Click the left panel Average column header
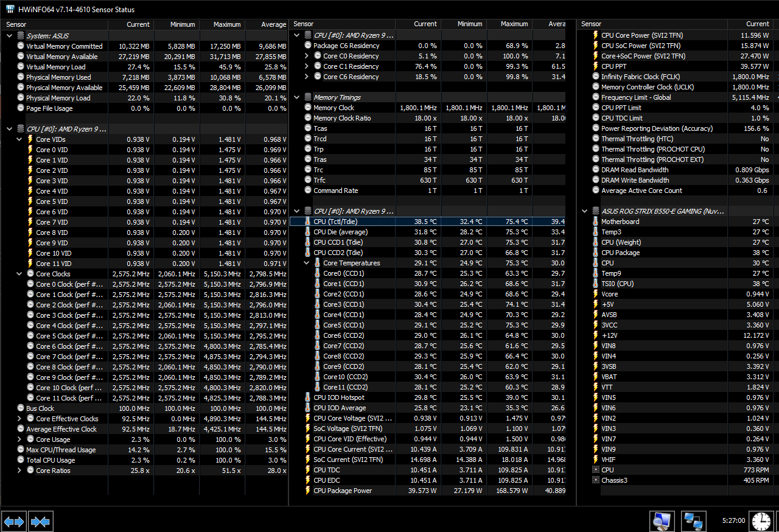This screenshot has height=532, width=779. pos(267,24)
